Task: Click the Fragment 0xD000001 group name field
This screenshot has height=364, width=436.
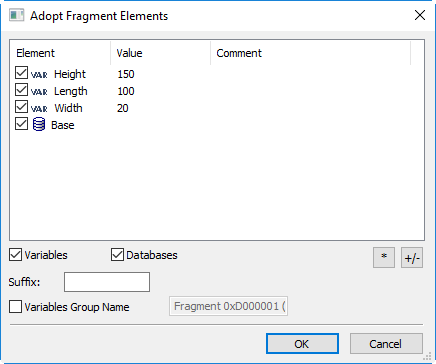Action: pyautogui.click(x=228, y=306)
